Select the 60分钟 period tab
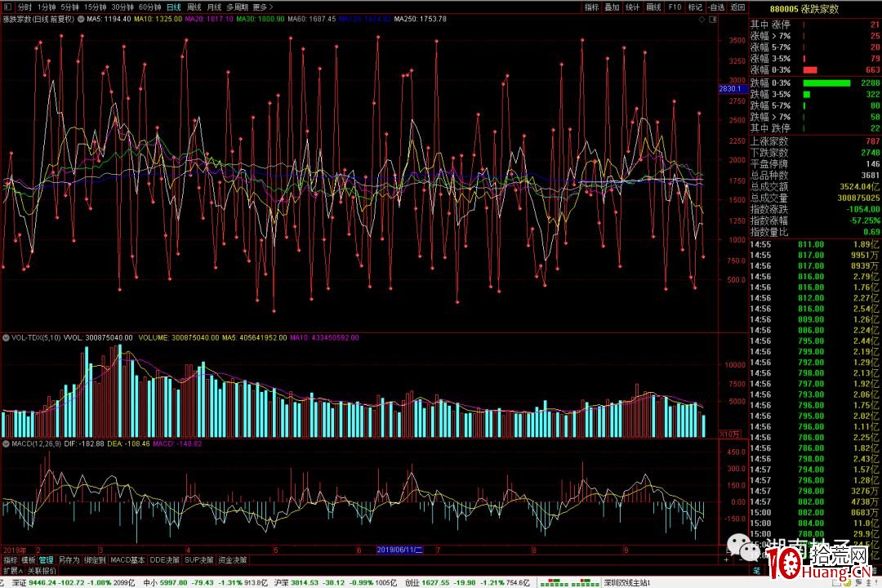The height and width of the screenshot is (588, 882). pos(149,7)
